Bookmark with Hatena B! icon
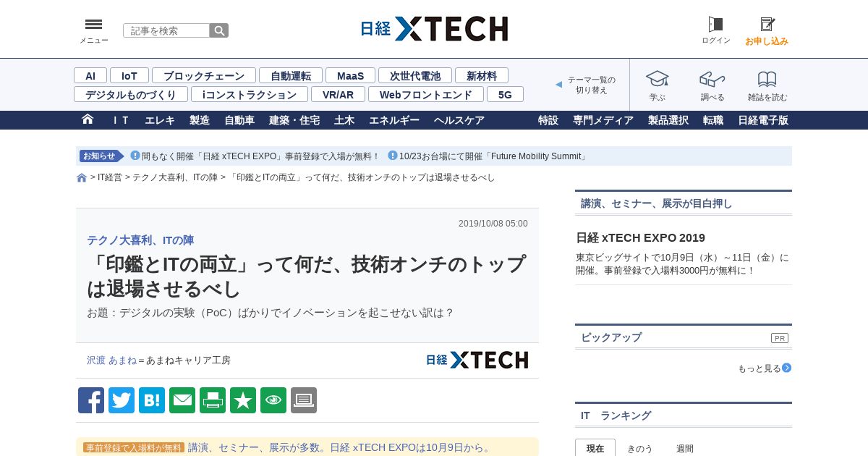 [152, 400]
